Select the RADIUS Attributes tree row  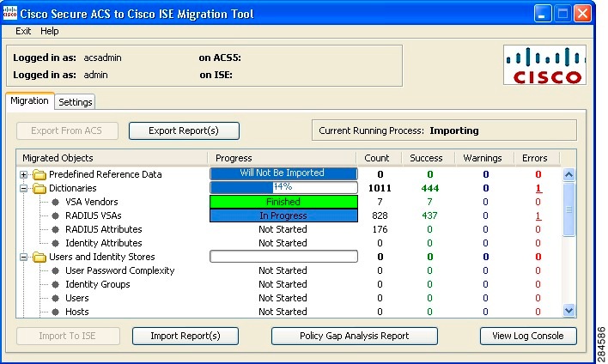pyautogui.click(x=104, y=229)
